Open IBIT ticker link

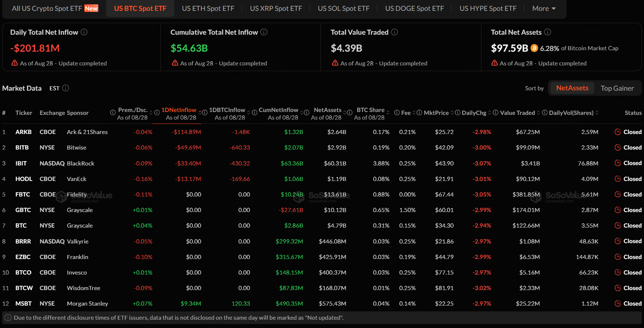[x=21, y=163]
